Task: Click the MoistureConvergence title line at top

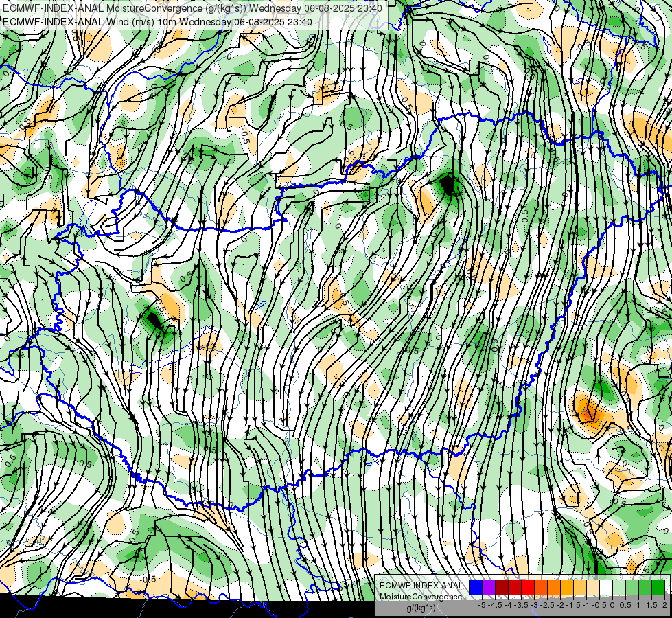Action: [192, 8]
